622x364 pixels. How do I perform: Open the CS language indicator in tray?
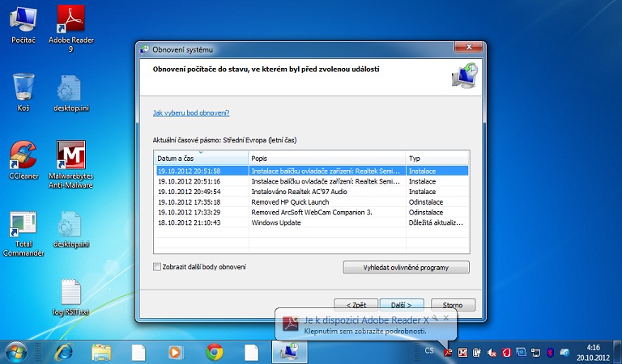click(429, 351)
